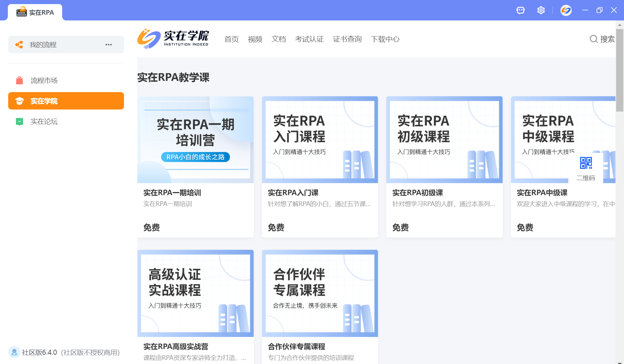Open 实在RPA一期培训营 course thumbnail

[195, 140]
